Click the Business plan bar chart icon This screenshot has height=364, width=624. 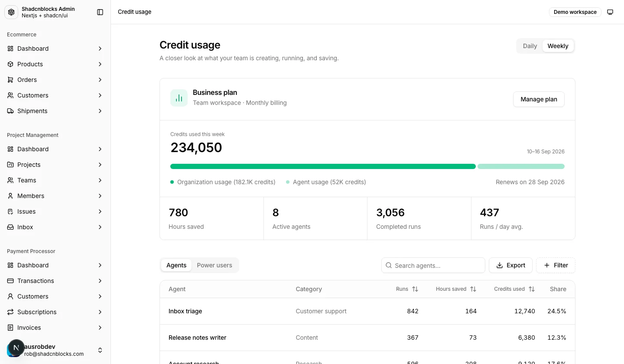click(x=179, y=98)
